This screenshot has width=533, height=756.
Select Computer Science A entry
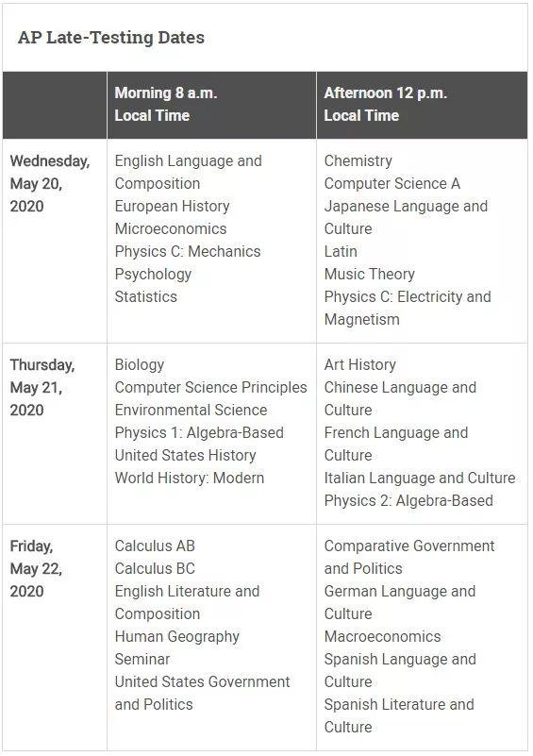point(391,184)
